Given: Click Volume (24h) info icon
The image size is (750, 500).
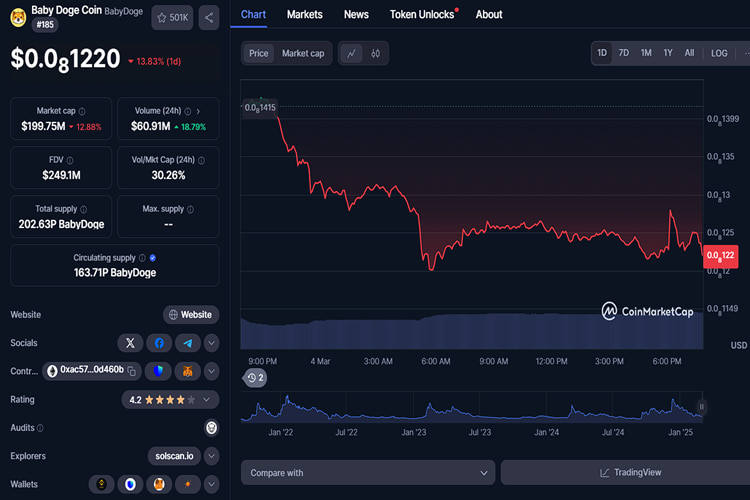Looking at the screenshot, I should [x=188, y=111].
